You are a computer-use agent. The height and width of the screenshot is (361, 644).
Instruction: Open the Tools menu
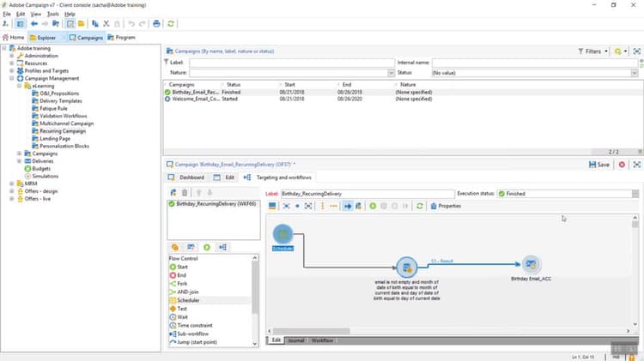[x=53, y=14]
